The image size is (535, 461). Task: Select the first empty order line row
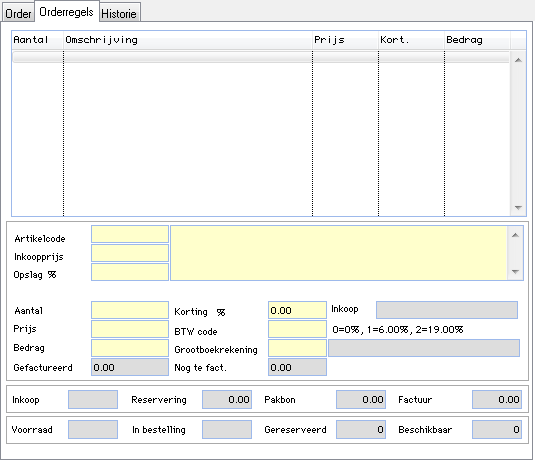[x=261, y=57]
